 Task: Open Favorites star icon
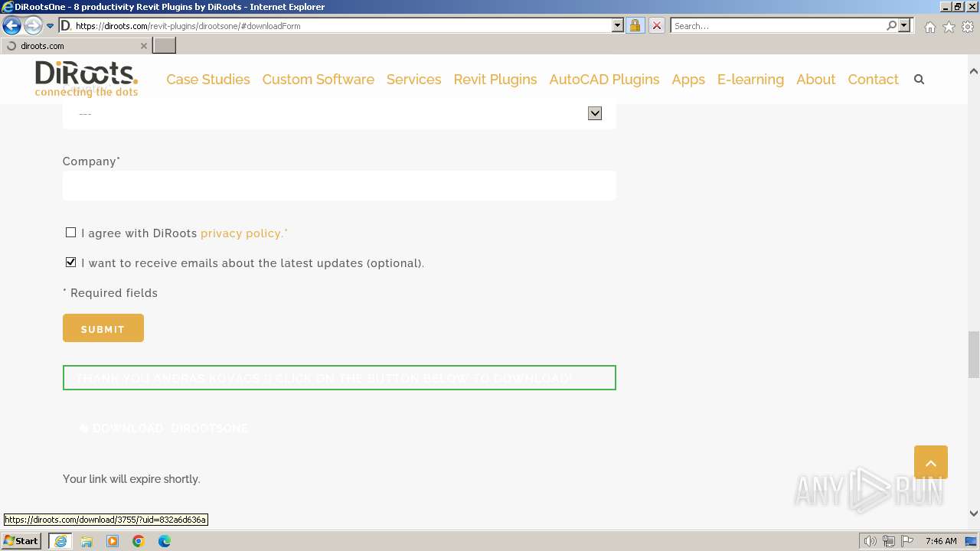(x=949, y=27)
